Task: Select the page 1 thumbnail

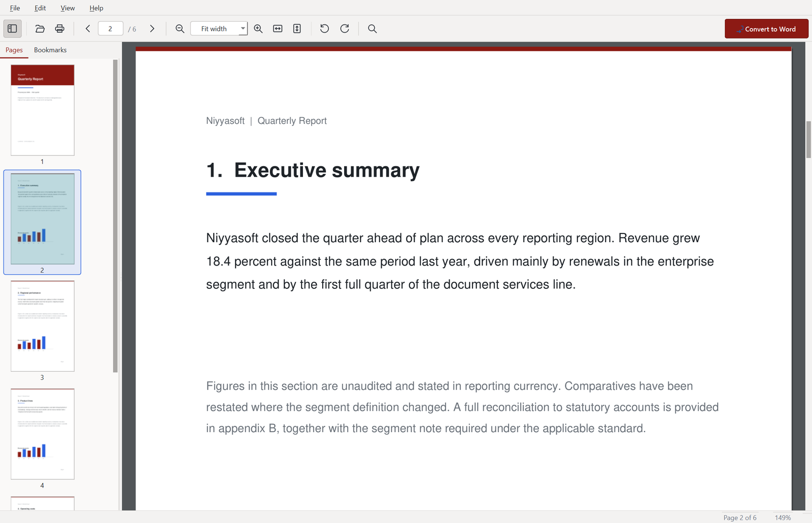Action: [43, 110]
